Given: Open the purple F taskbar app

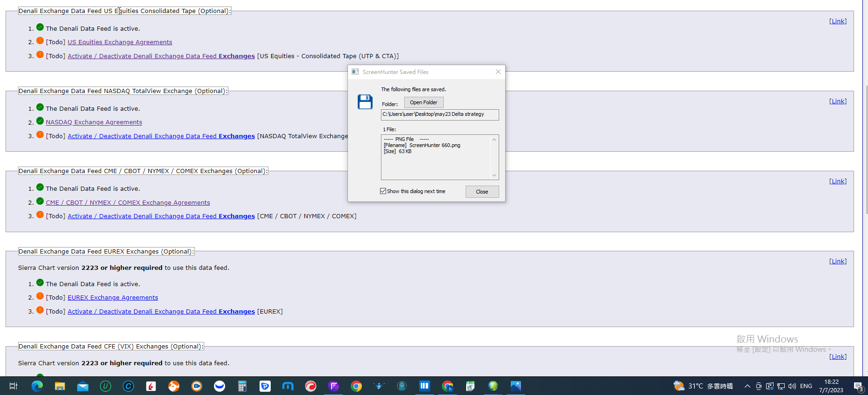Looking at the screenshot, I should 334,386.
